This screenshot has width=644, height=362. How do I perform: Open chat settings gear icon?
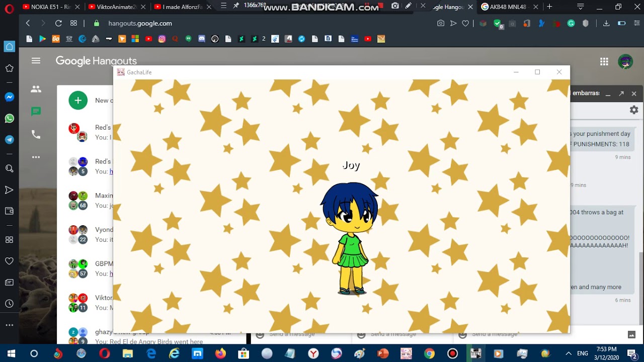click(634, 110)
